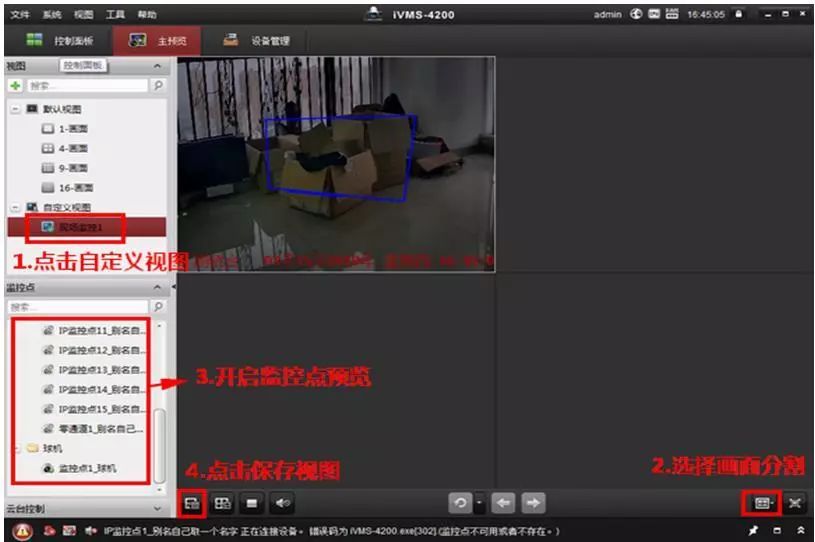The image size is (815, 542).
Task: Mute audio with the speaker icon
Action: [x=283, y=503]
